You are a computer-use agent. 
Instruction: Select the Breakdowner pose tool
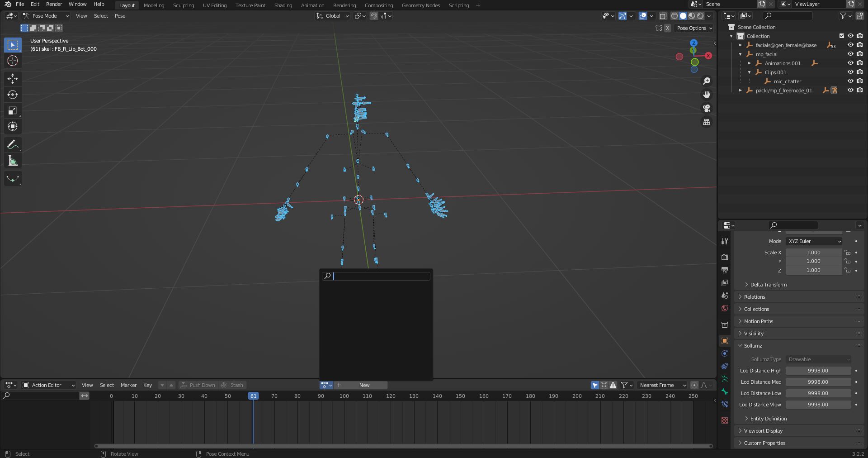click(x=13, y=179)
